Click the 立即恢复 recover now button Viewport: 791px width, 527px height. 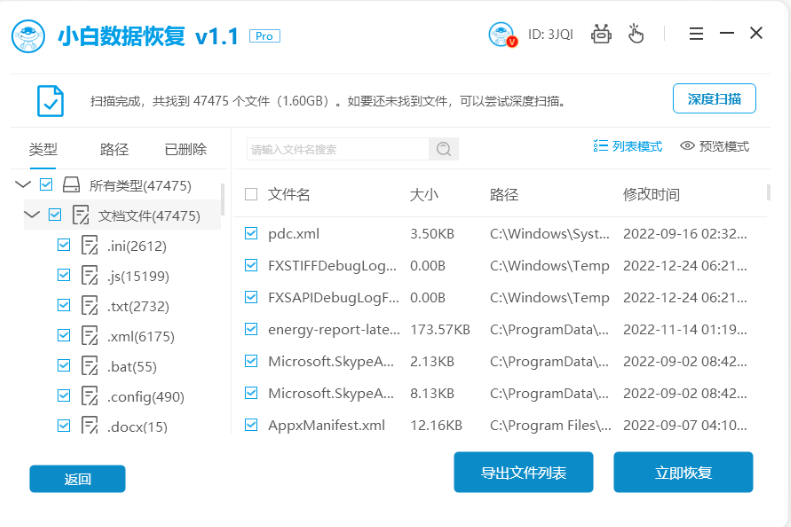[683, 473]
